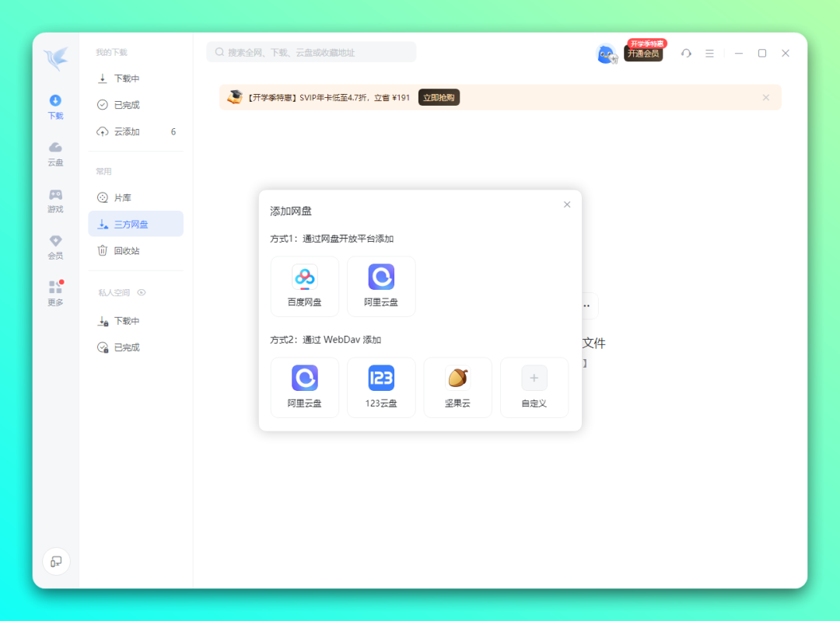Select Baidu Netdisk under open platform method
The height and width of the screenshot is (621, 840).
(x=304, y=286)
